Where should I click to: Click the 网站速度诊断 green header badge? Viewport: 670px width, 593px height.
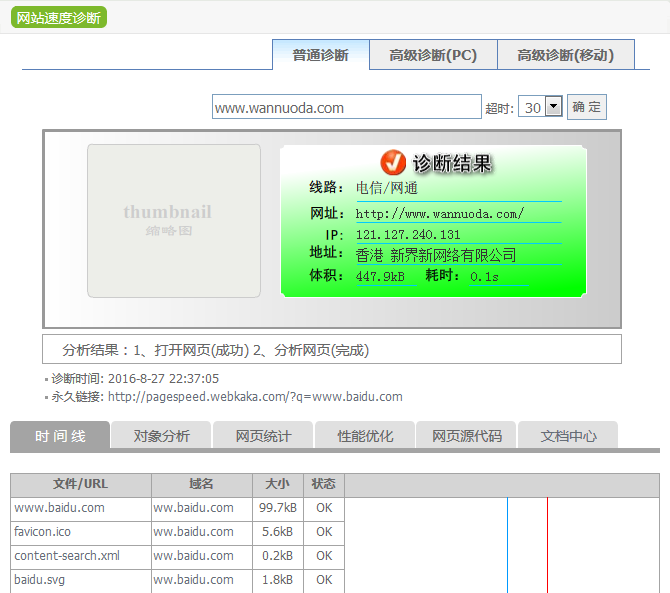click(59, 18)
